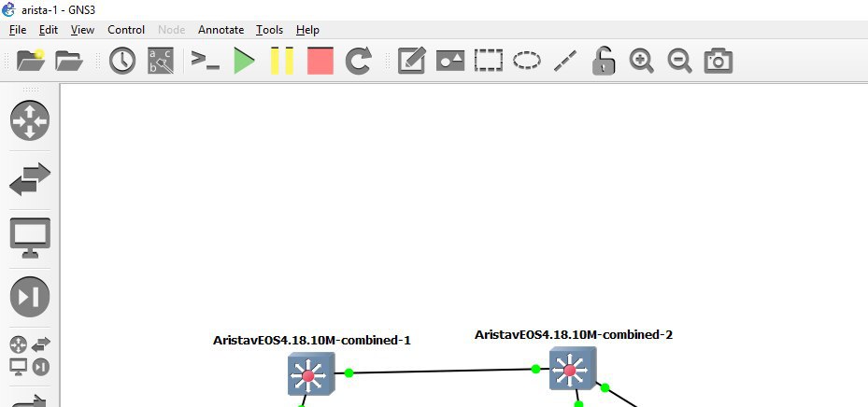Browse all devices icon in sidebar
This screenshot has height=407, width=868.
click(x=30, y=357)
